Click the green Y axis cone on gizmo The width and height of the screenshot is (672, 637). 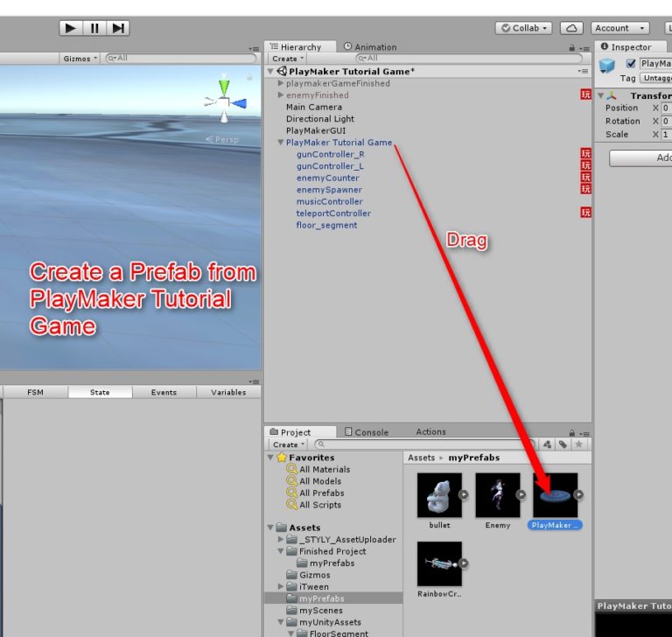(x=224, y=87)
